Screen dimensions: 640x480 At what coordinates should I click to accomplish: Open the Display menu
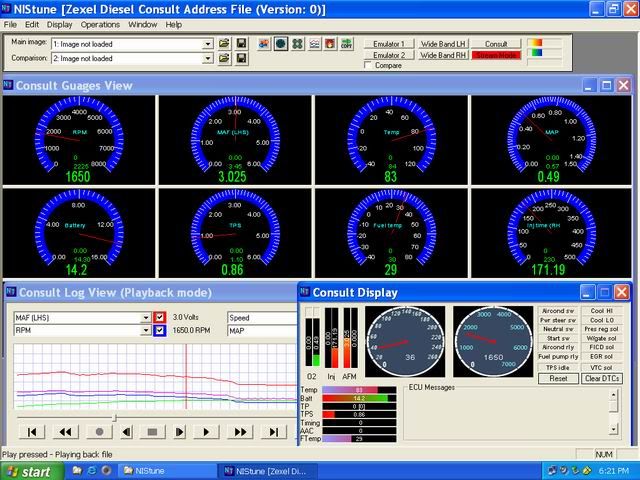(x=59, y=24)
